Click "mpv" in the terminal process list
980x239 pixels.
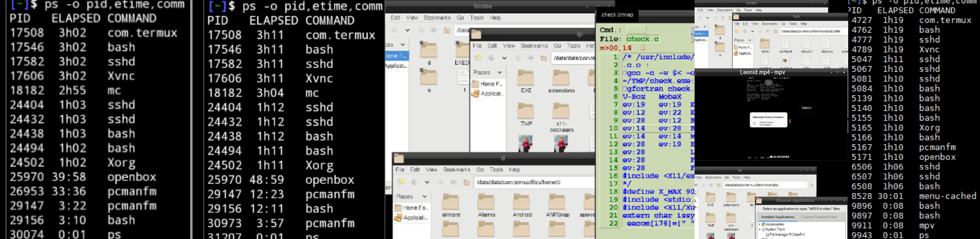pos(928,226)
